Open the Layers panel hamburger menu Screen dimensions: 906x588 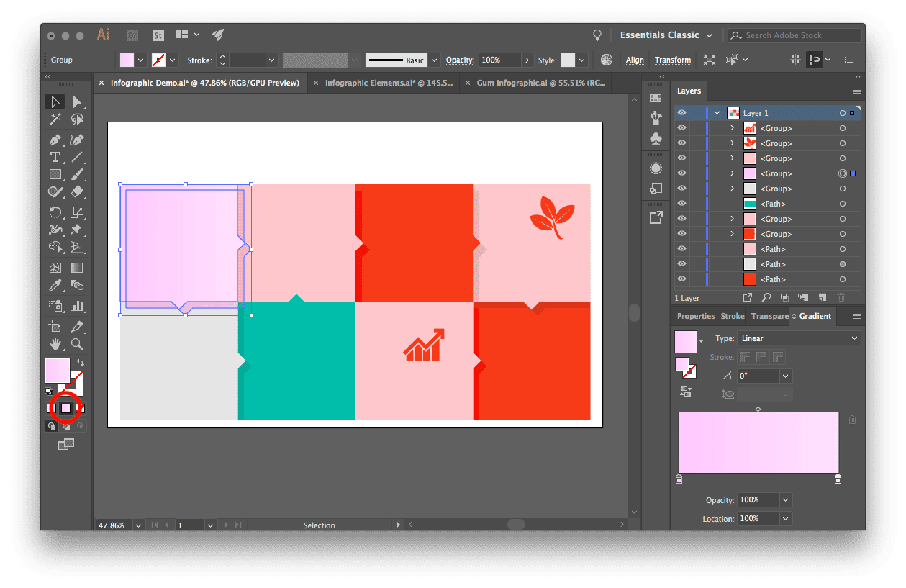(856, 91)
